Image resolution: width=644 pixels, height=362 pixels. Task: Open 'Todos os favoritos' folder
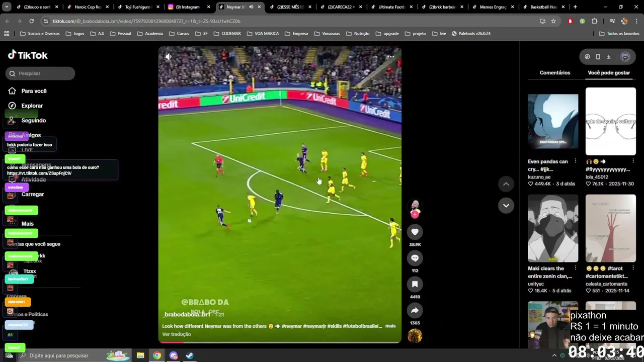point(619,34)
